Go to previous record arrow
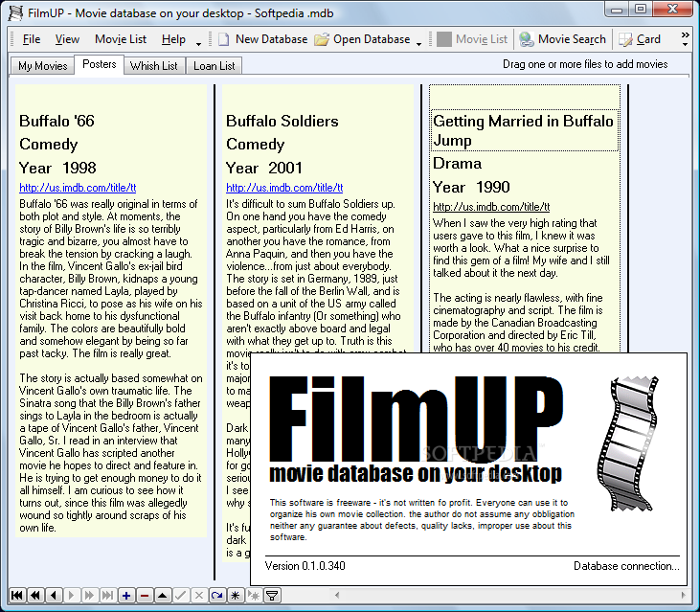 click(x=54, y=595)
